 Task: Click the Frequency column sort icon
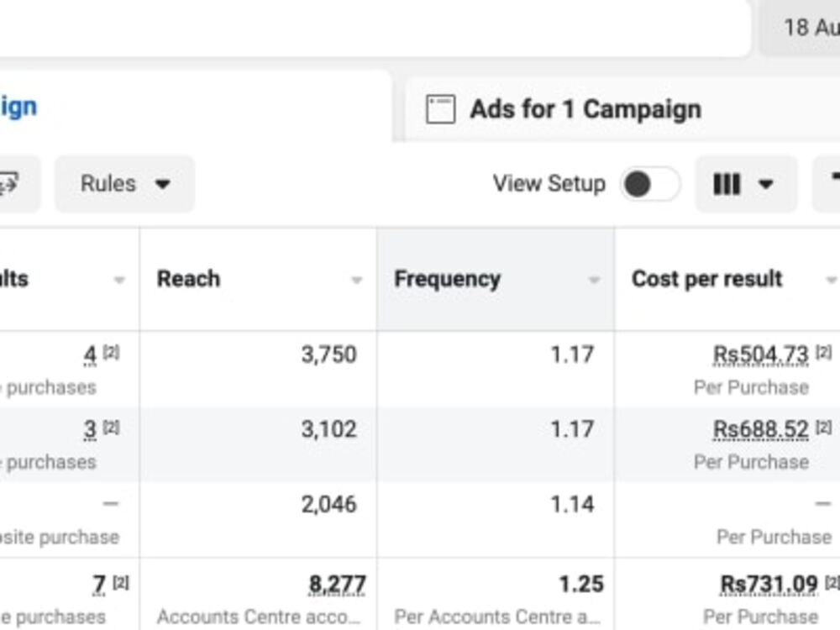[596, 281]
